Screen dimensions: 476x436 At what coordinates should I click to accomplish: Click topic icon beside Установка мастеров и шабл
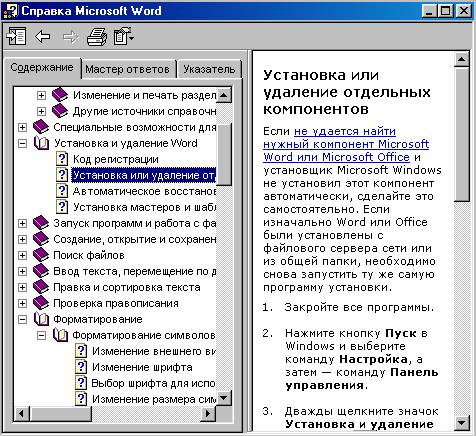(x=62, y=207)
